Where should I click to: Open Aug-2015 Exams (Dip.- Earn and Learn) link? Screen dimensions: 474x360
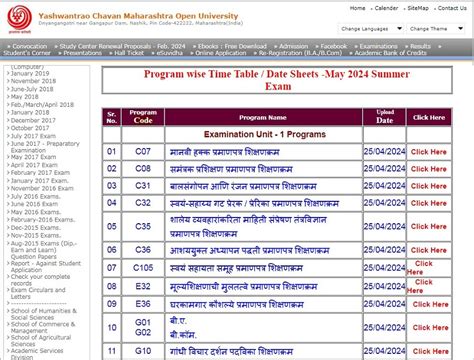point(44,250)
